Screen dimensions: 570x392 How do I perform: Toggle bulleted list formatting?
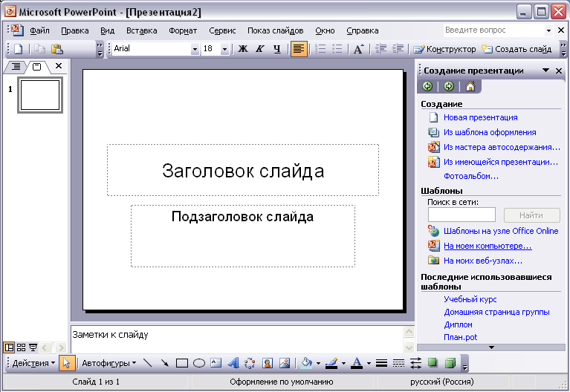click(337, 49)
